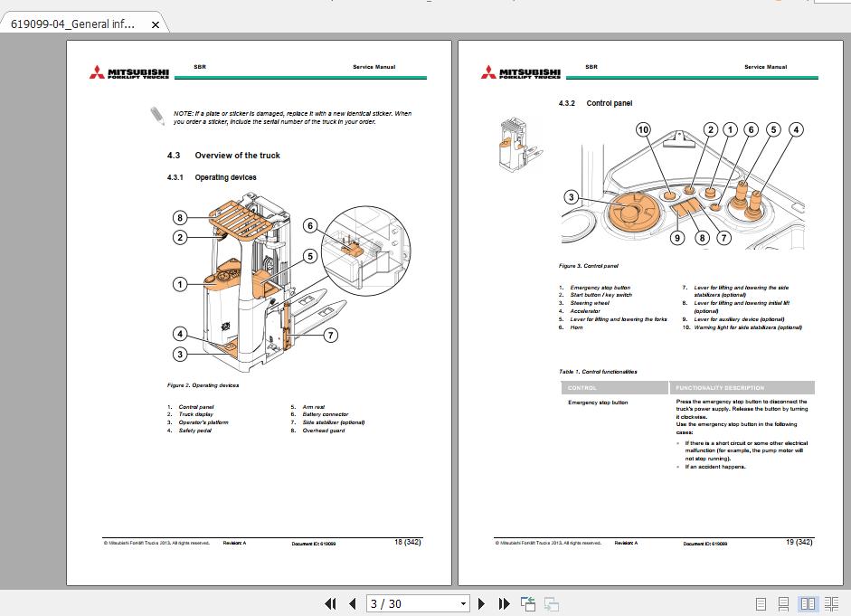
Task: Go to the previous page
Action: pos(352,603)
